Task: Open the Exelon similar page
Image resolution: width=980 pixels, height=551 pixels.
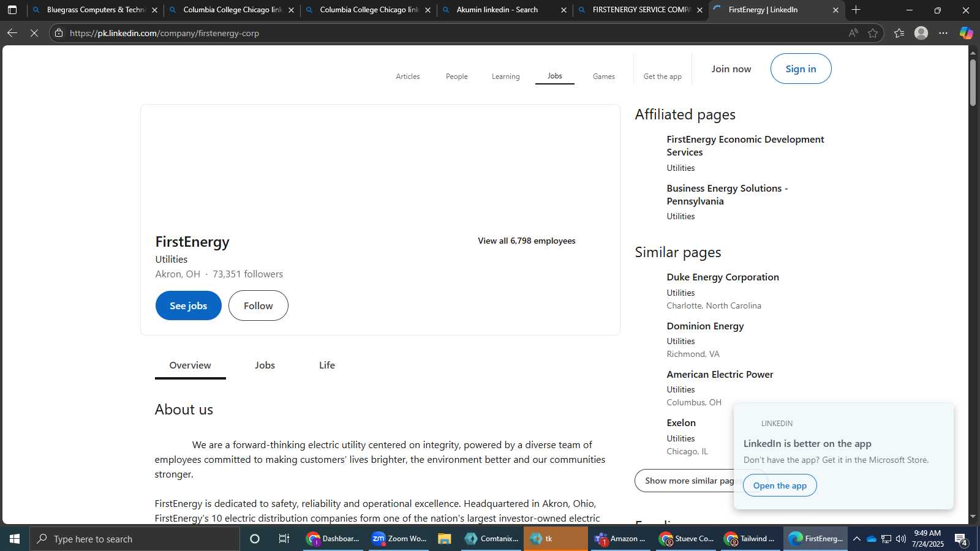Action: coord(681,423)
